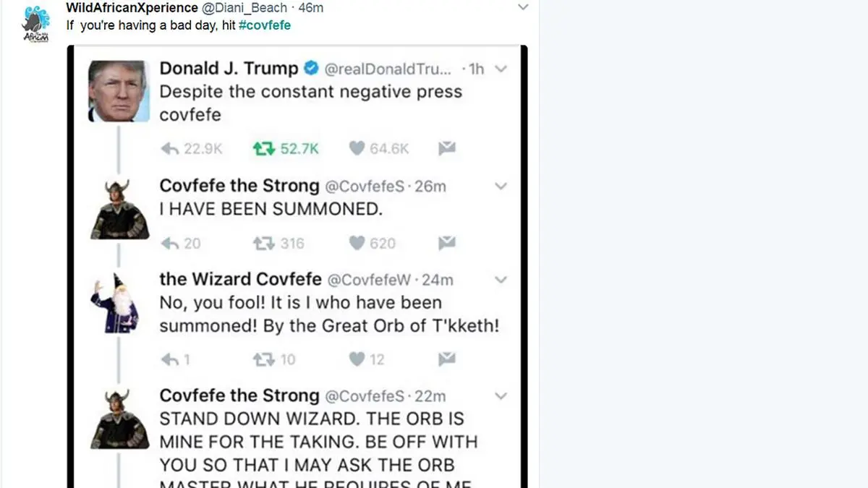Retweet the Wizard Covfefe's Orb tweet
Image resolution: width=868 pixels, height=488 pixels.
(264, 359)
